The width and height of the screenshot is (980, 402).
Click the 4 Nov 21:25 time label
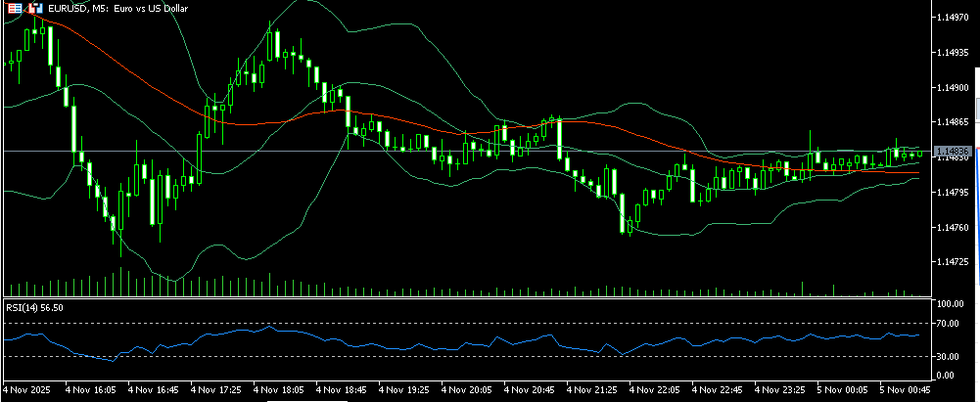[x=594, y=388]
